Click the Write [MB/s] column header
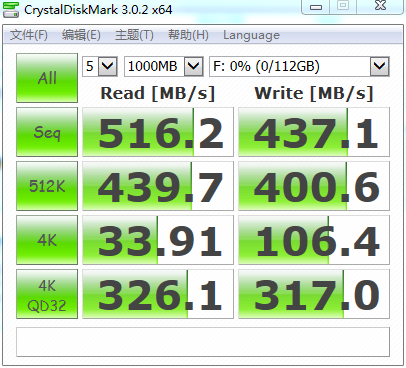Screen dimensions: 406x368 314,93
